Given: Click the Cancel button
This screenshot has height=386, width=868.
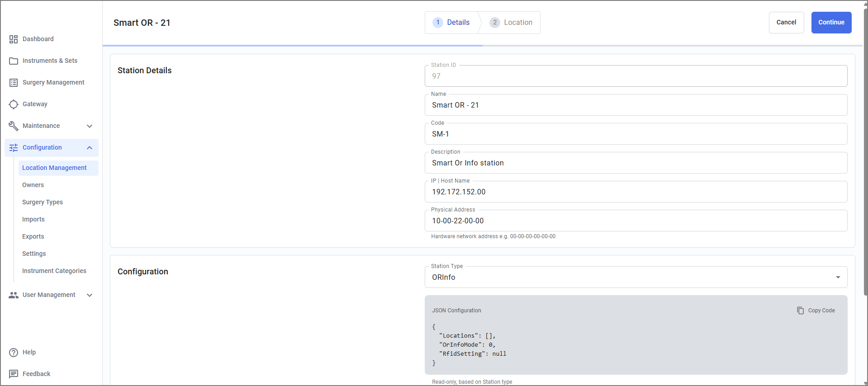Looking at the screenshot, I should click(x=786, y=23).
